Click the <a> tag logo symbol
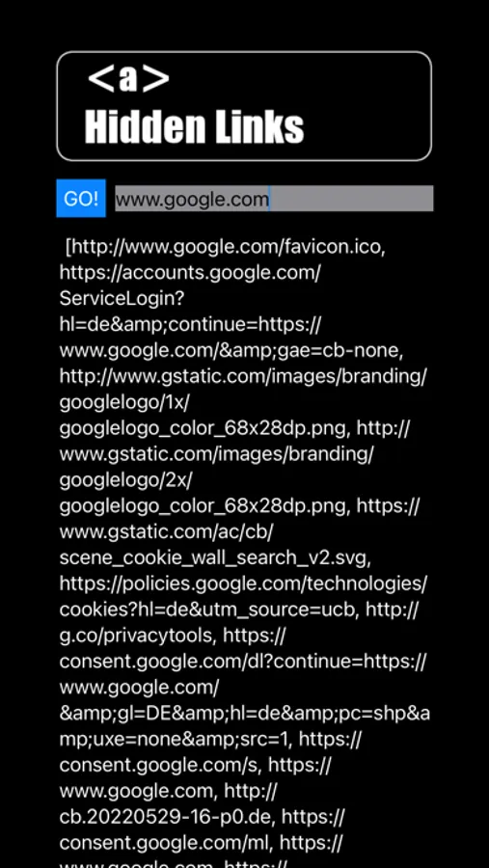Viewport: 489px width, 868px height. pyautogui.click(x=128, y=79)
